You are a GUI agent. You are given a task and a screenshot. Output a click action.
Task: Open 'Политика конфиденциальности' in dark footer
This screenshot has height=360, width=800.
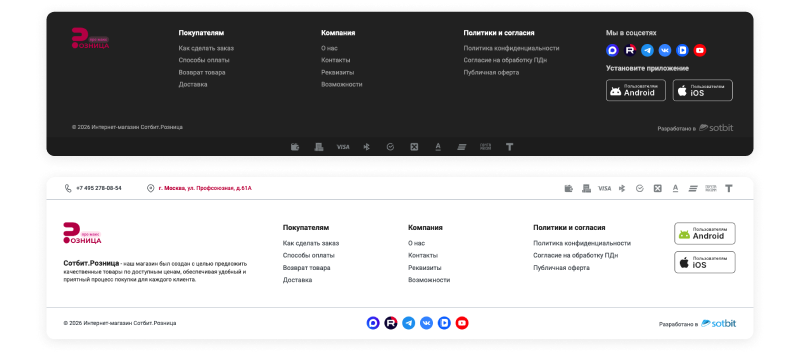point(511,48)
